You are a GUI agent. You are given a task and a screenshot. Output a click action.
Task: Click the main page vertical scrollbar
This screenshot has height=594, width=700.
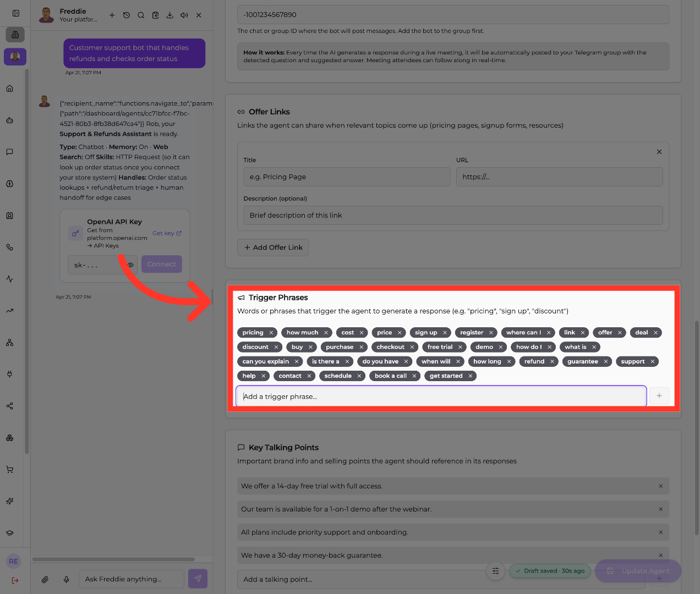[x=697, y=428]
